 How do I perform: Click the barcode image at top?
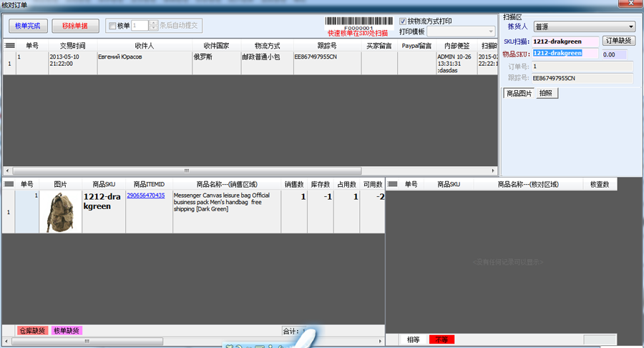click(x=358, y=22)
